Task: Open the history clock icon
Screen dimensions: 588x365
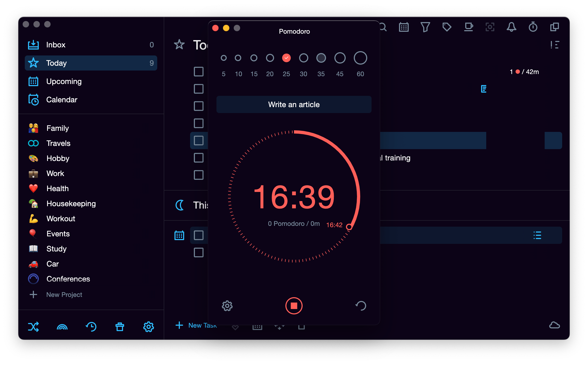Action: point(91,327)
